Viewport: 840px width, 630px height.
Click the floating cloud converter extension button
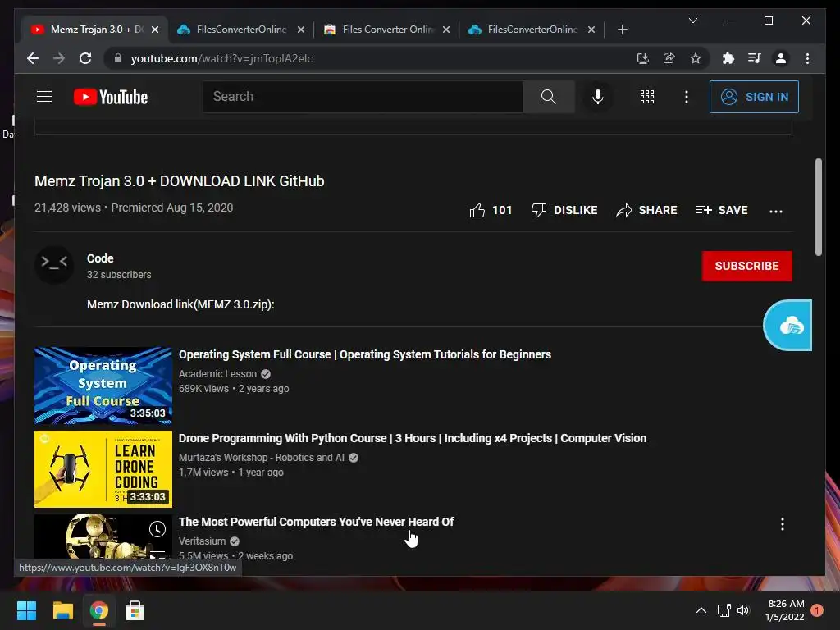787,325
